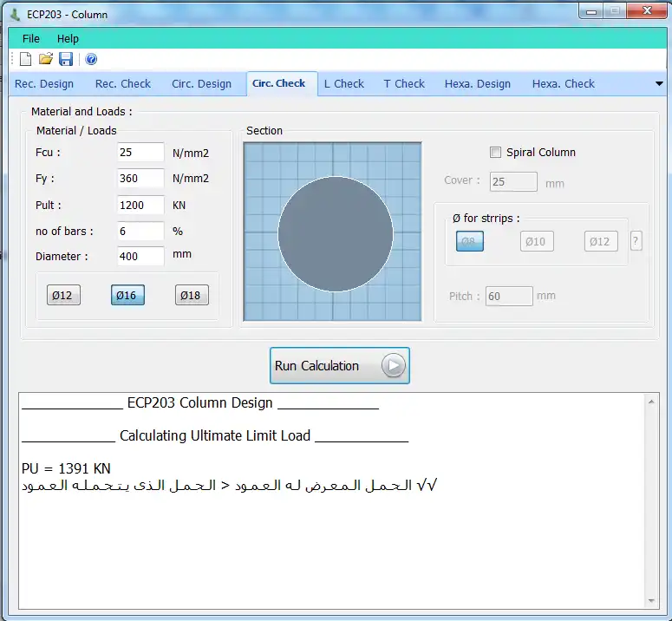This screenshot has width=672, height=621.
Task: Click the Cover input field
Action: (x=513, y=182)
